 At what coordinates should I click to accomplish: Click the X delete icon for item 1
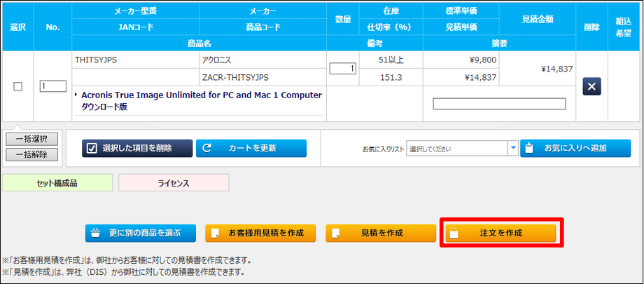tap(591, 86)
